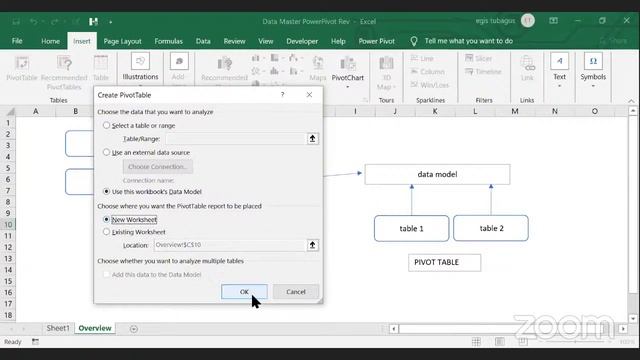Click the 'table 1' shape

[411, 228]
